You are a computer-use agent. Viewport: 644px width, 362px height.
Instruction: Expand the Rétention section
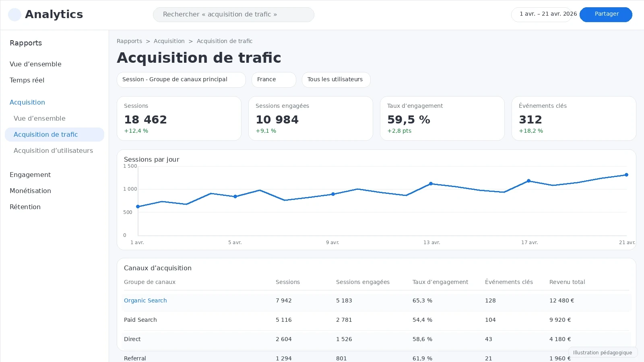(x=25, y=207)
